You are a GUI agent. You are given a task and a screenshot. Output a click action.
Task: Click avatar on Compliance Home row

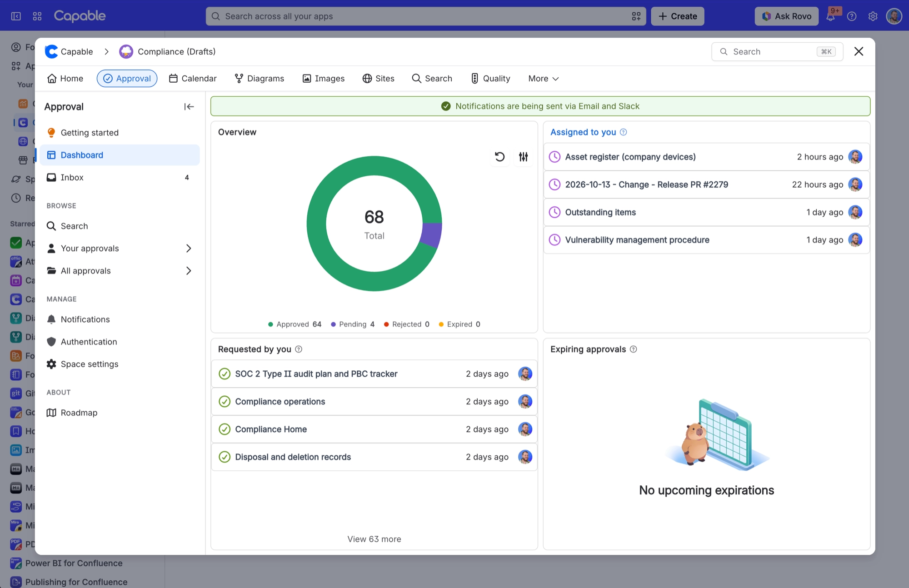525,429
